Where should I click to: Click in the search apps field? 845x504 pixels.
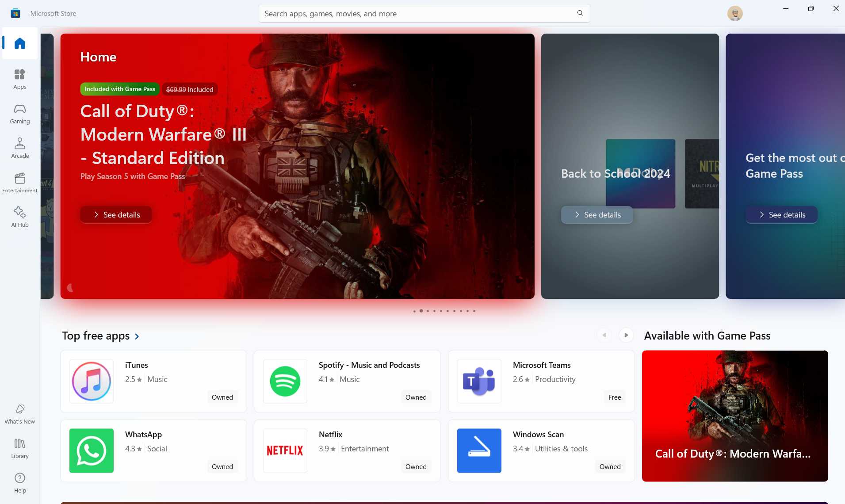coord(424,13)
